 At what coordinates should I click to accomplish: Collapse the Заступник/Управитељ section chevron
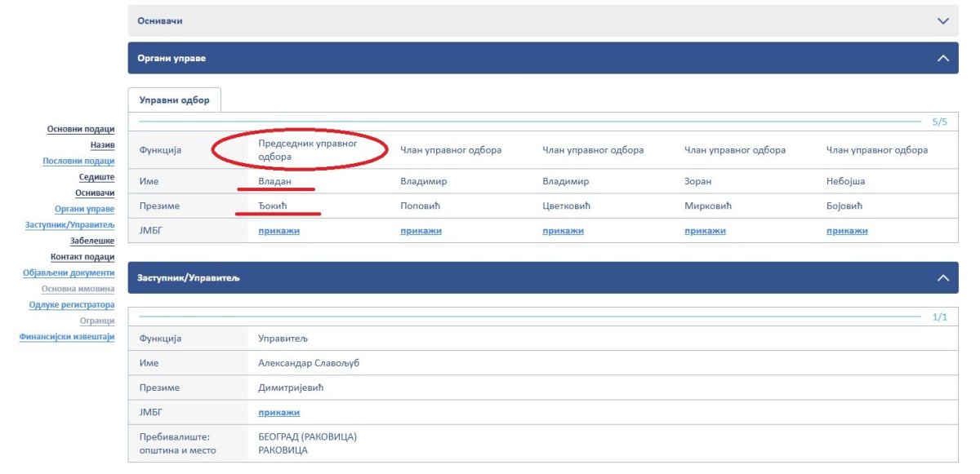pos(943,278)
